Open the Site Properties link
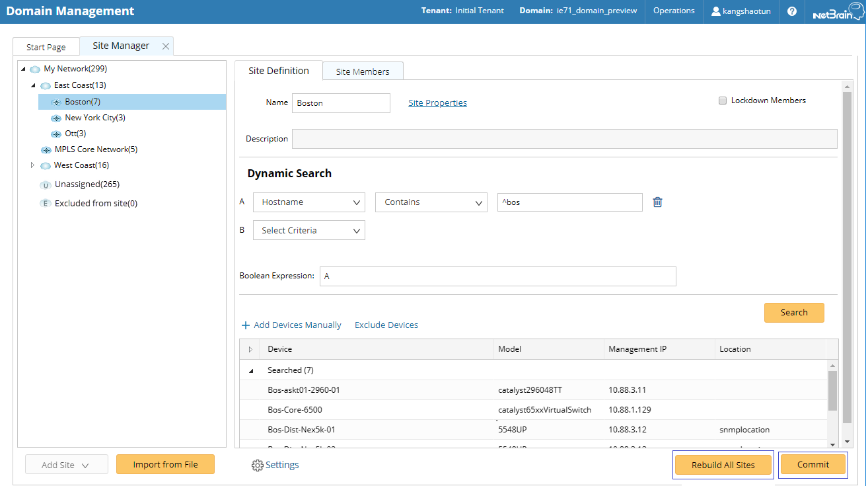 pos(437,103)
